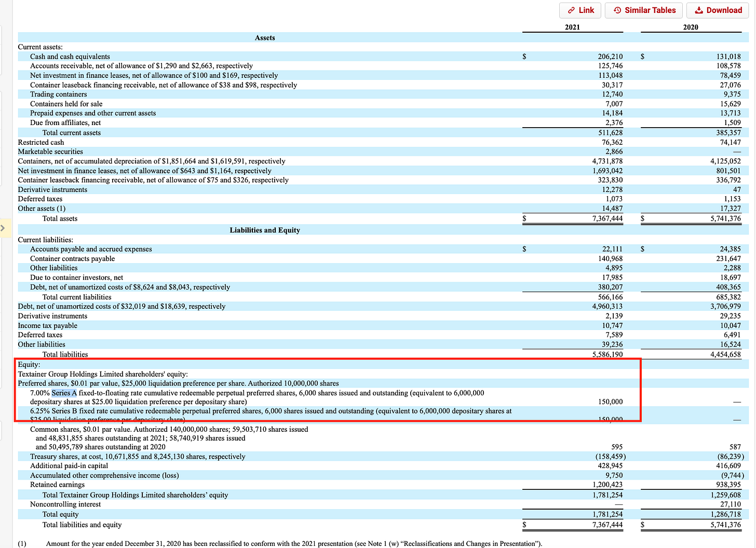This screenshot has height=548, width=756.
Task: Click the Total assets label
Action: 60,218
